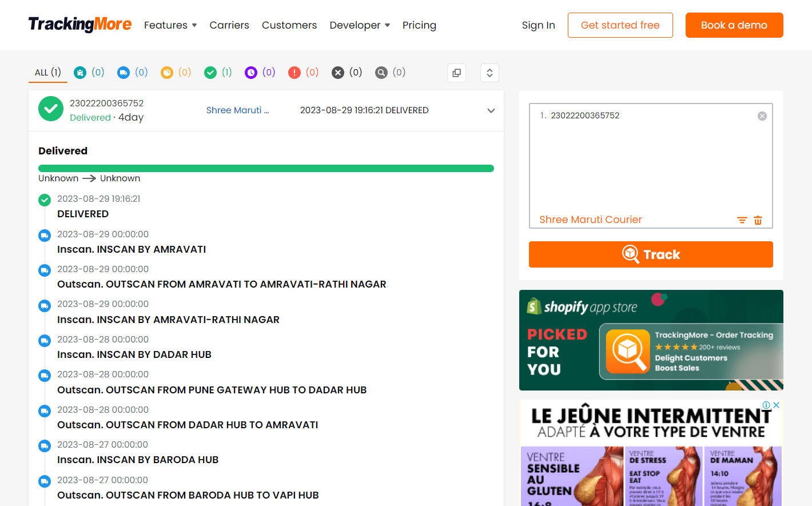This screenshot has width=812, height=506.
Task: Click trash icon to delete tracking numbers
Action: pos(758,220)
